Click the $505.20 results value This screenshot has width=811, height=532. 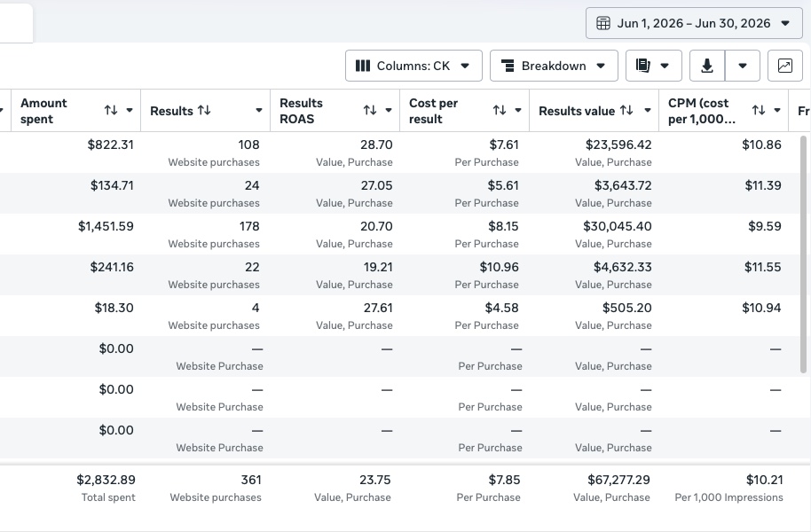[626, 309]
